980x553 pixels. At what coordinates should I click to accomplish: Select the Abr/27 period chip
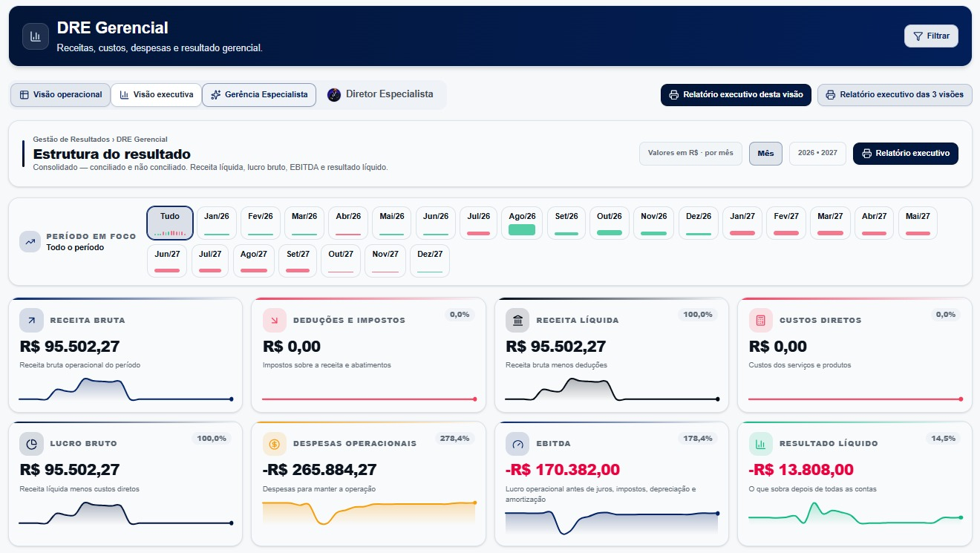click(x=875, y=223)
